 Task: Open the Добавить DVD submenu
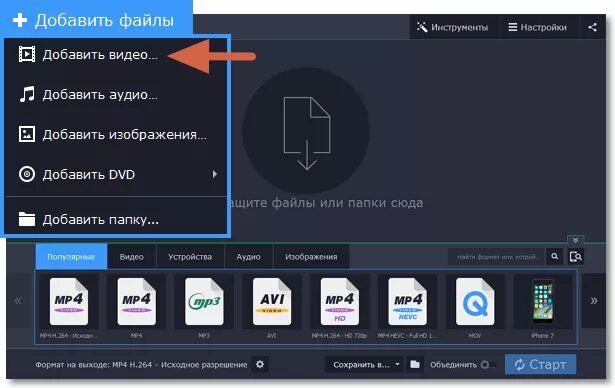116,174
